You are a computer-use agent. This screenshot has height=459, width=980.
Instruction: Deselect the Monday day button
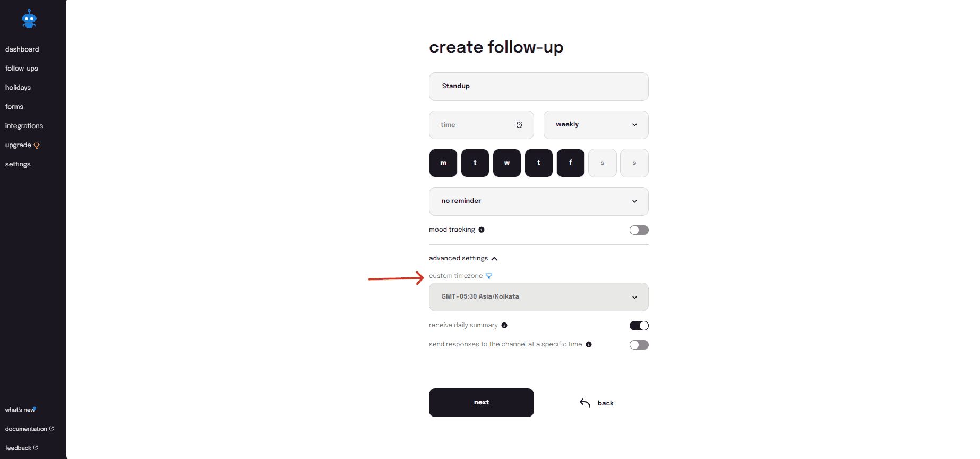(443, 163)
